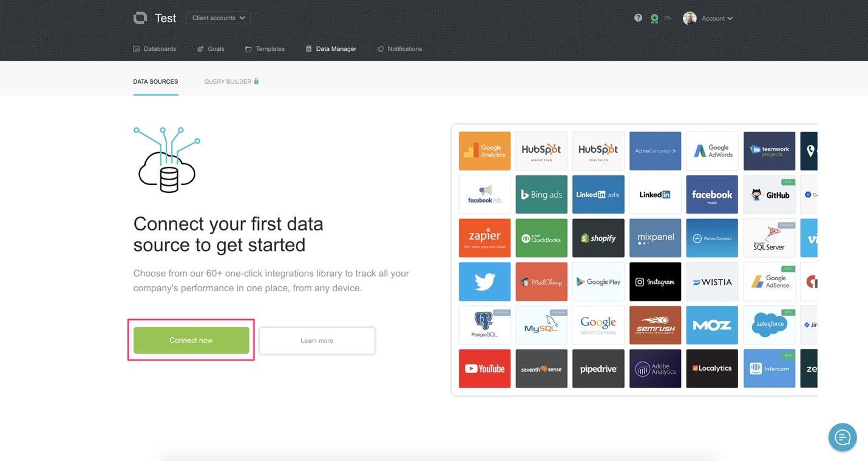Choose the Mixpanel tile
This screenshot has height=461, width=868.
tap(655, 238)
